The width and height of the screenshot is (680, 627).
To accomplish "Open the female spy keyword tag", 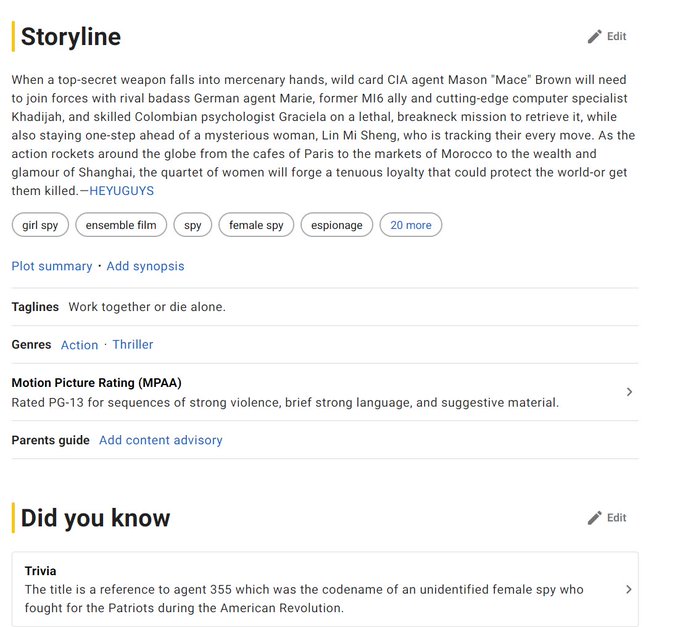I will (x=256, y=225).
